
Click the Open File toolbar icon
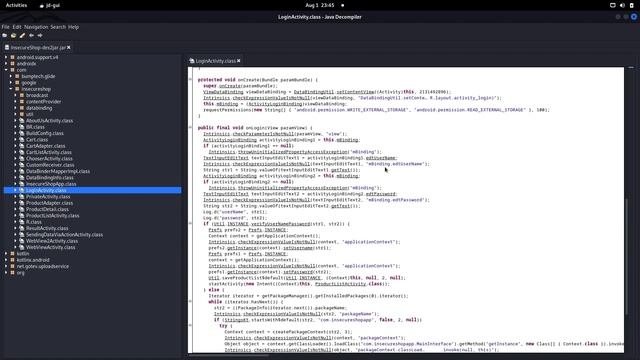[4, 36]
